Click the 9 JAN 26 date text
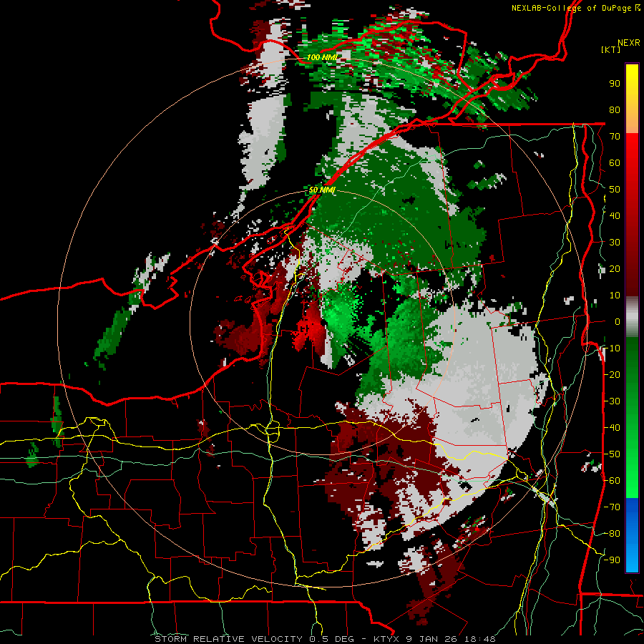The width and height of the screenshot is (644, 644). [432, 639]
